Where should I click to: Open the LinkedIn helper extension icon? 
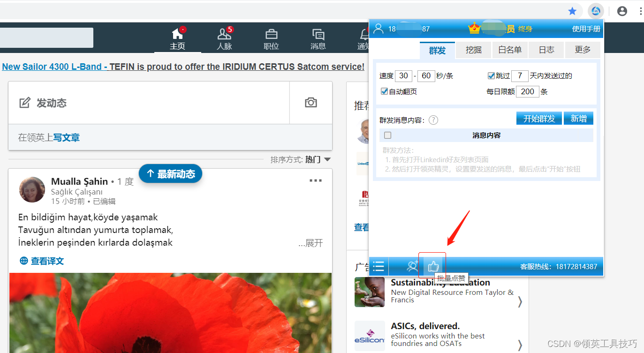tap(596, 11)
